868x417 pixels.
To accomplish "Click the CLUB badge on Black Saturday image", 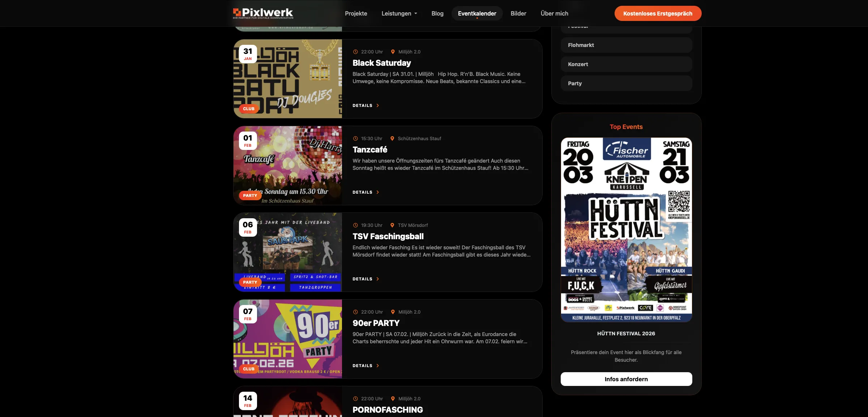I will click(x=249, y=109).
